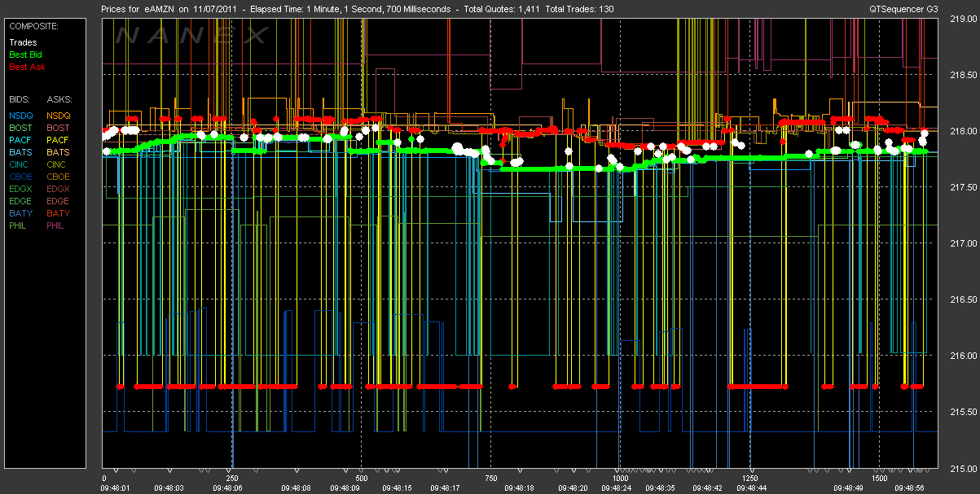Viewport: 980px width, 494px height.
Task: Click the 09:48:17 time label
Action: [444, 488]
